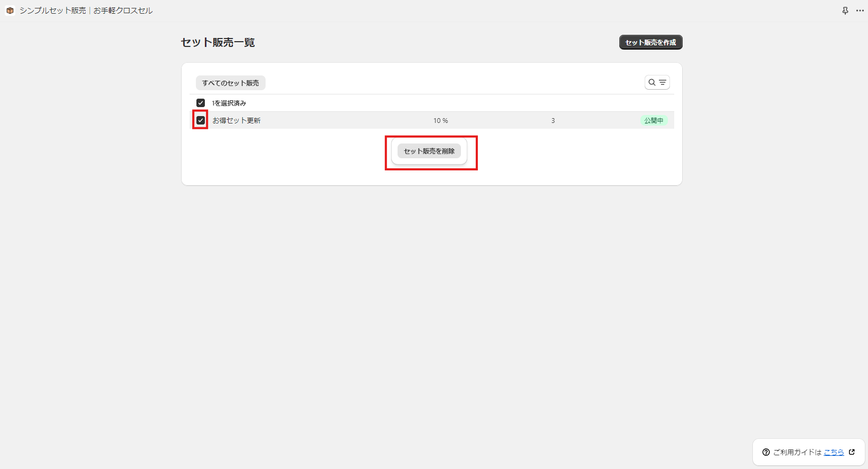Screen dimensions: 868x469
Task: Open the こちら user guide link
Action: pyautogui.click(x=834, y=452)
